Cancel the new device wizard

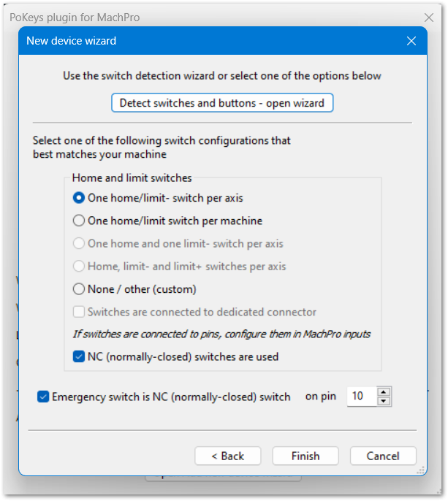click(383, 456)
